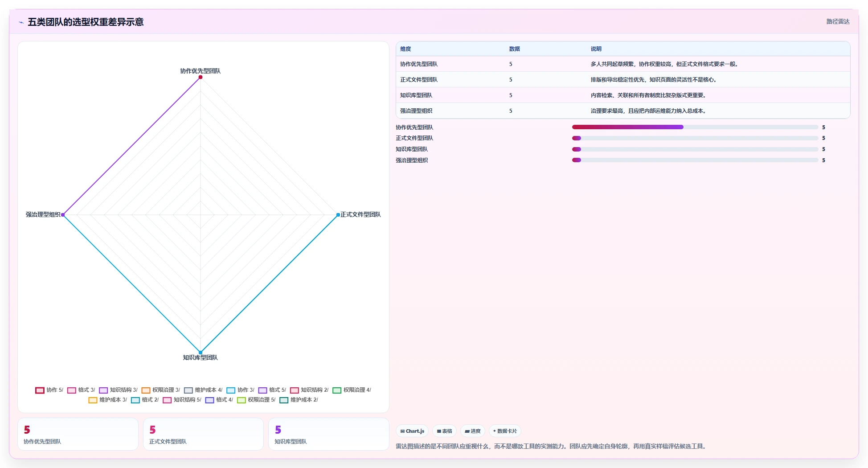Toggle the 维护成本 4/ legend item
868x468 pixels.
click(x=203, y=390)
